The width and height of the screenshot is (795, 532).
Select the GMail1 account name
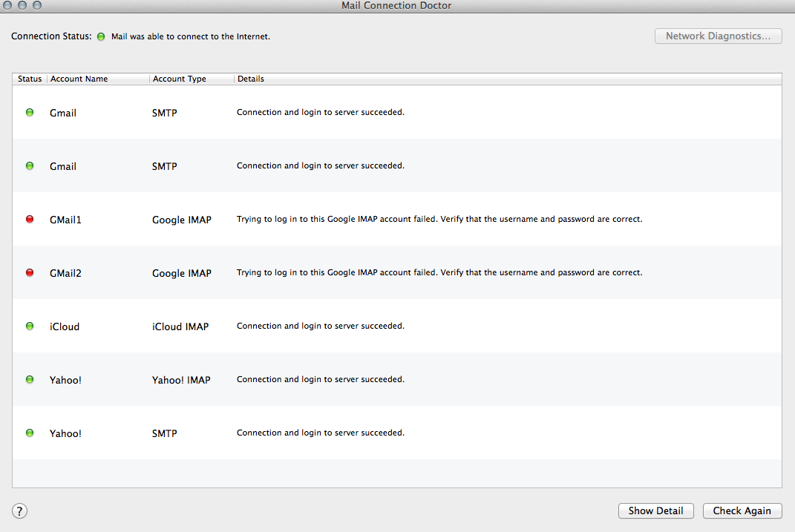[65, 220]
